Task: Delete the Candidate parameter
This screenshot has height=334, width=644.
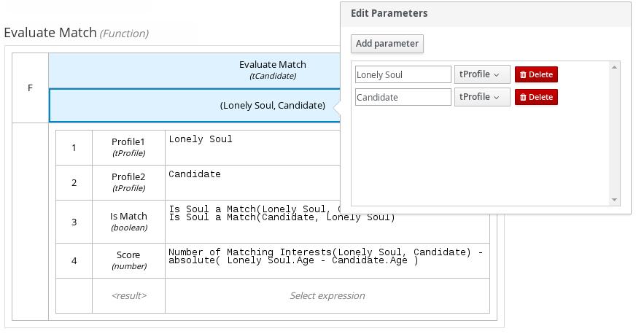Action: [x=536, y=97]
